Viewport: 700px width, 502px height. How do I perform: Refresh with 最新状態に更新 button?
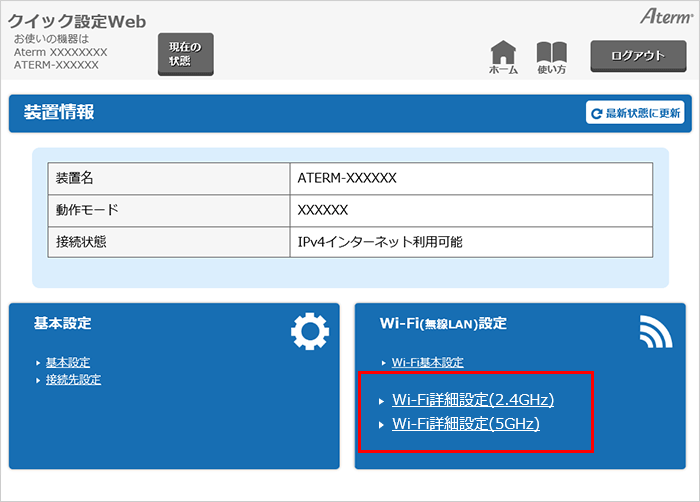coord(635,114)
